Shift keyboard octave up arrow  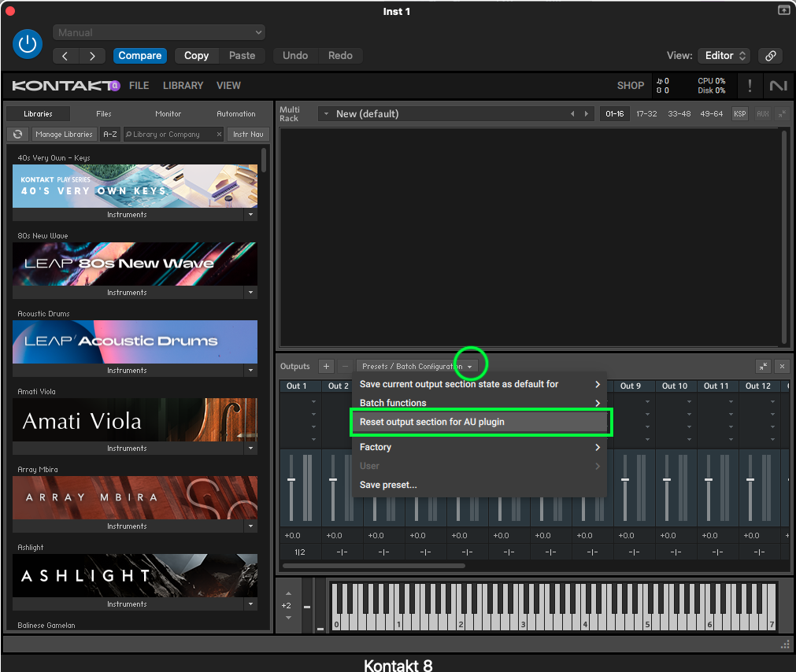click(x=288, y=593)
